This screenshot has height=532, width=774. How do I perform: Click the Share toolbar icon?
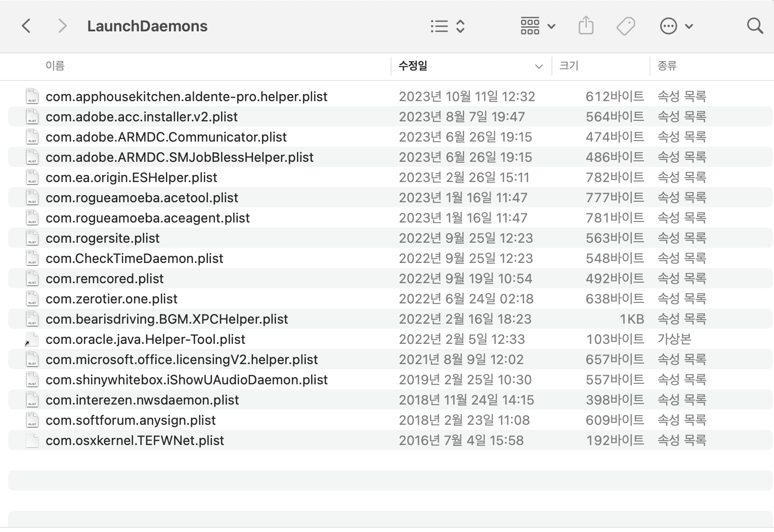(x=586, y=25)
